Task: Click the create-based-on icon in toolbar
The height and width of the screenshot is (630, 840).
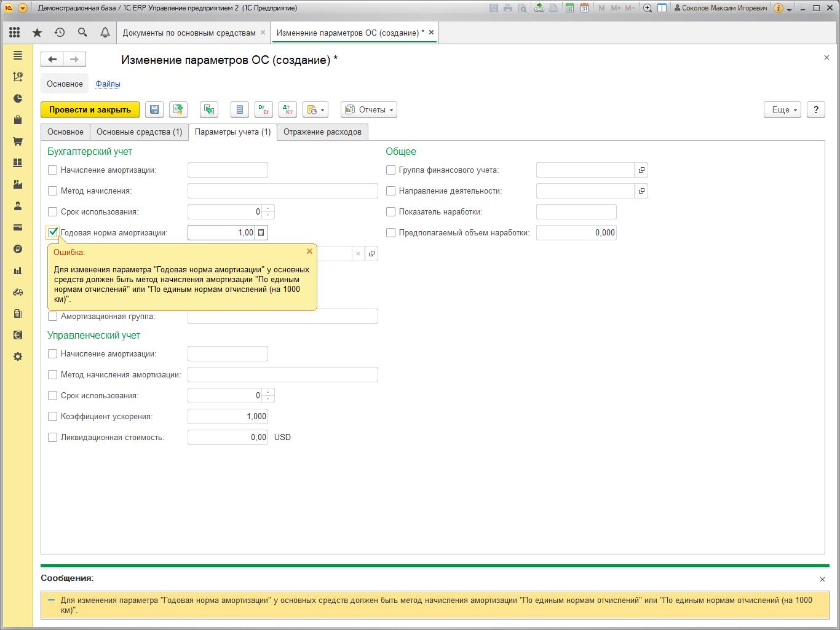Action: coord(209,109)
